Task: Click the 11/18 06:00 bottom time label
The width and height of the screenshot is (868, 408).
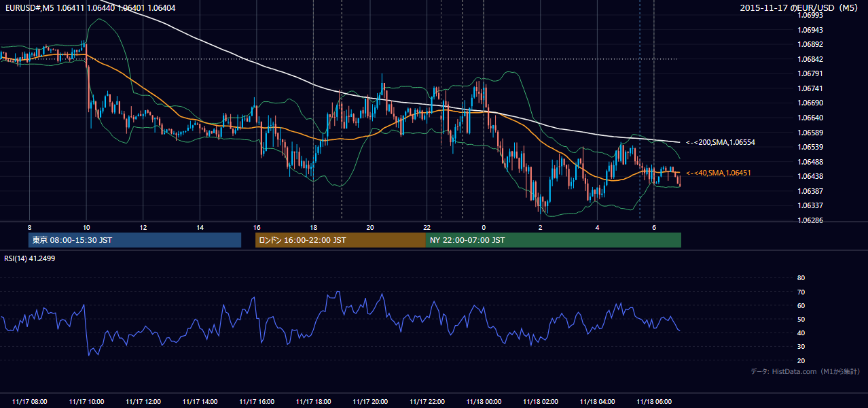Action: 653,402
